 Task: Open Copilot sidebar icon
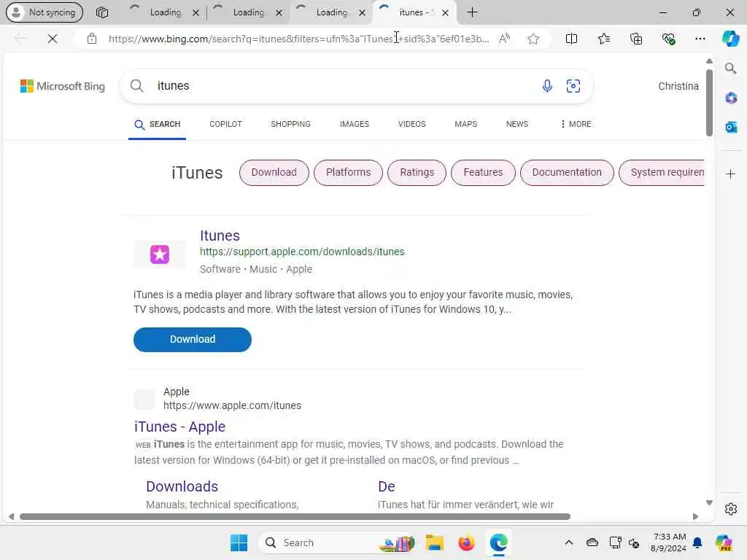pyautogui.click(x=730, y=38)
